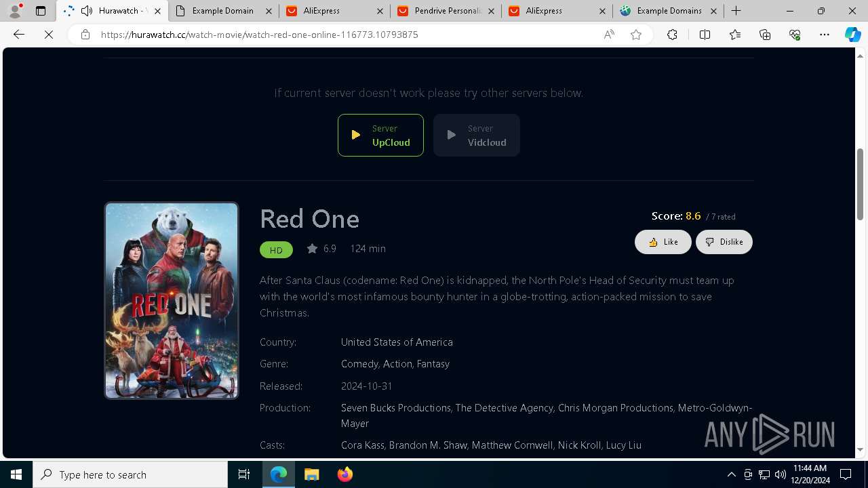Switch to the first Example Domain tab

pyautogui.click(x=223, y=11)
